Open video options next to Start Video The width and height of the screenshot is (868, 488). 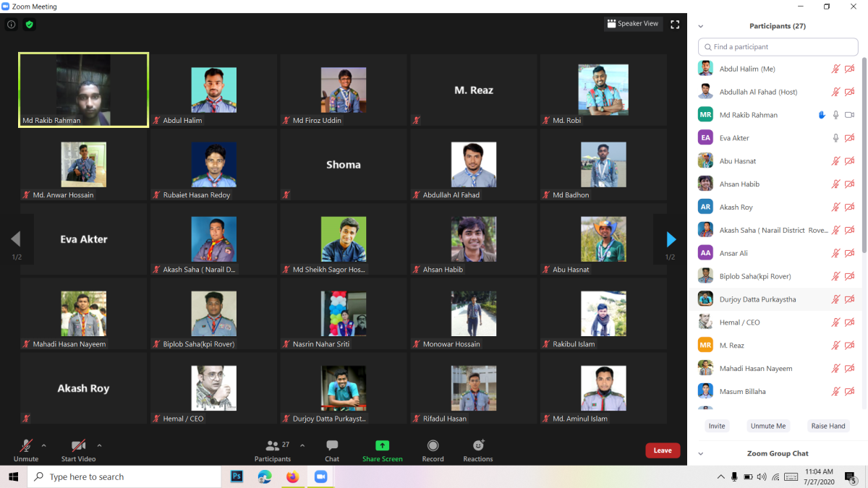(99, 445)
